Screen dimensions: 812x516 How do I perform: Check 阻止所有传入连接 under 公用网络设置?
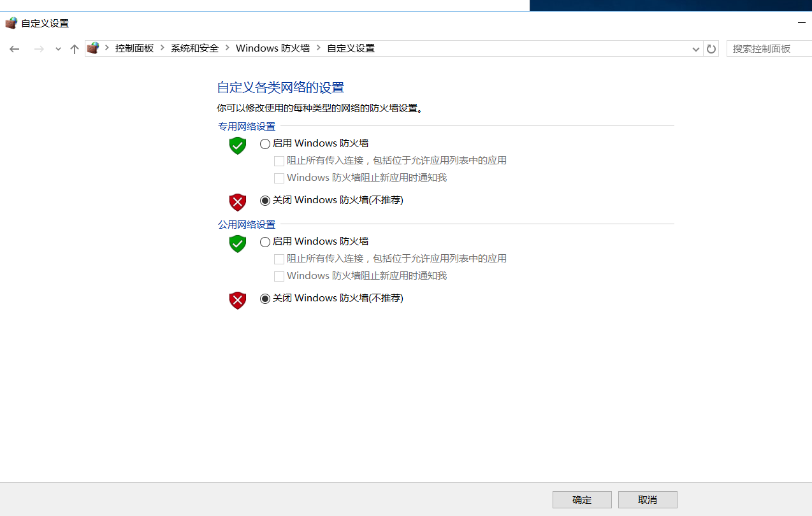click(279, 259)
